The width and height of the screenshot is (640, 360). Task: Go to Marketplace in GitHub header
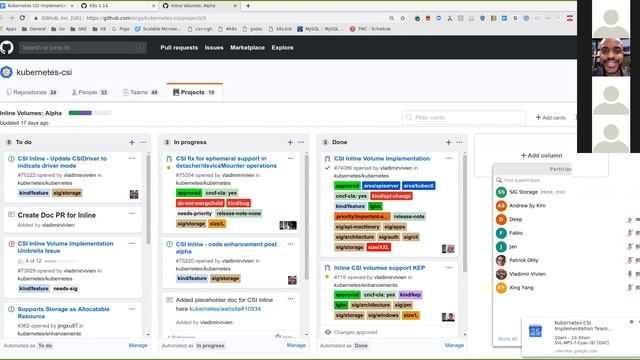[x=247, y=47]
